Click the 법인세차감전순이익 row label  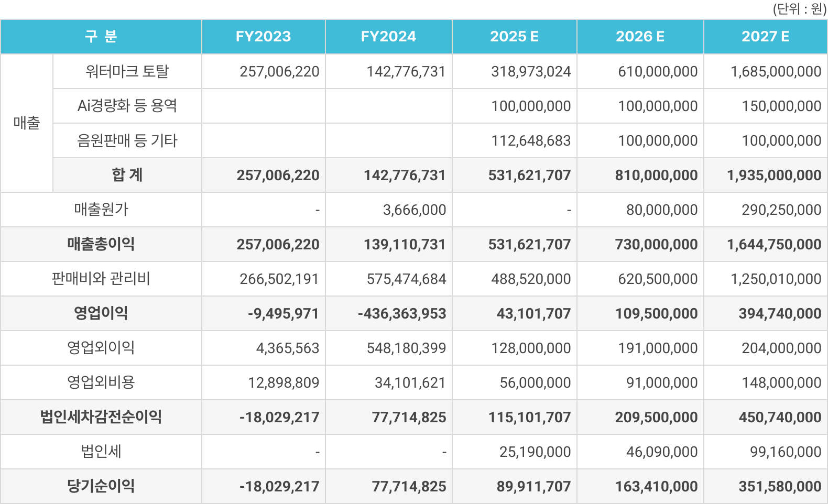[x=101, y=417]
